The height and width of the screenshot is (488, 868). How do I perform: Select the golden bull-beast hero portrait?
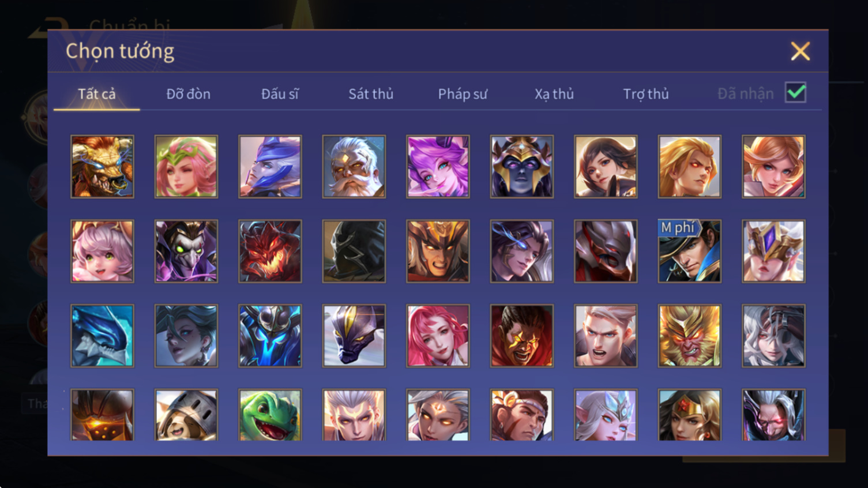102,167
